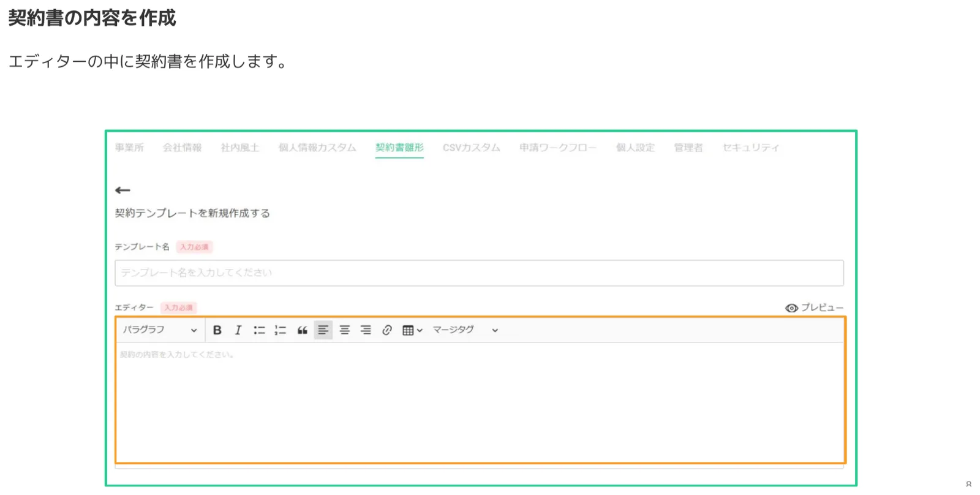Toggle bold formatting in the editor

pyautogui.click(x=217, y=330)
